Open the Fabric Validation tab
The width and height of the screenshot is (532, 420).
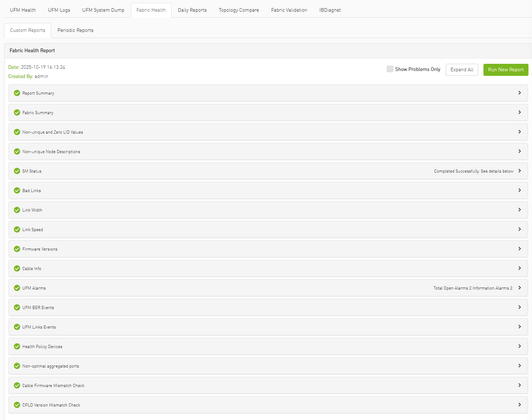tap(289, 10)
